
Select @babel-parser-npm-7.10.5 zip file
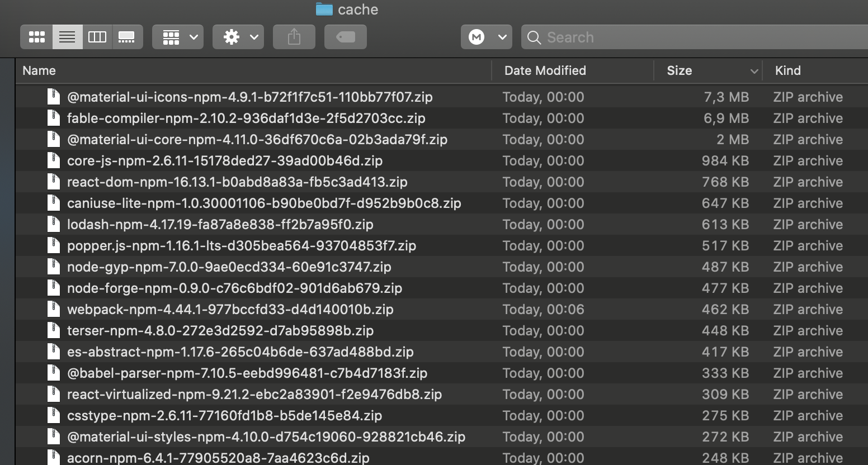247,373
